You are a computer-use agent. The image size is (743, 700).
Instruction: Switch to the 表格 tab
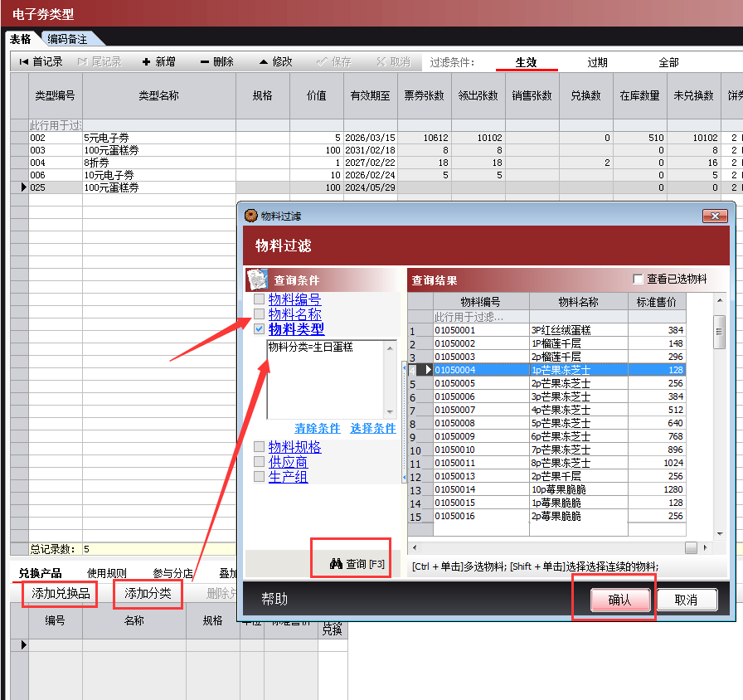click(21, 39)
